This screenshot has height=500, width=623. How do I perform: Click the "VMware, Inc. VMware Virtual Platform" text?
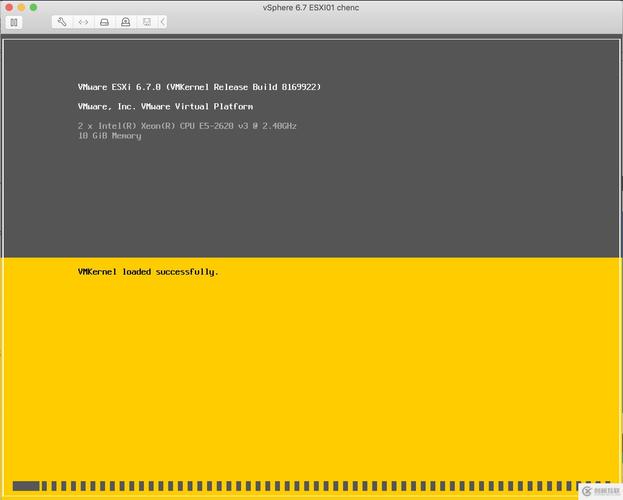(x=165, y=106)
